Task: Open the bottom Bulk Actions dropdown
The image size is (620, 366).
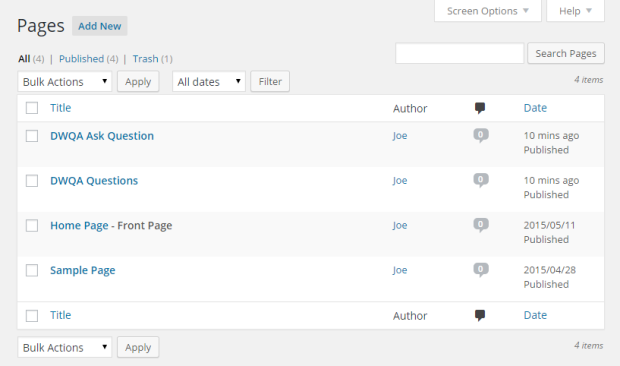Action: (x=65, y=347)
